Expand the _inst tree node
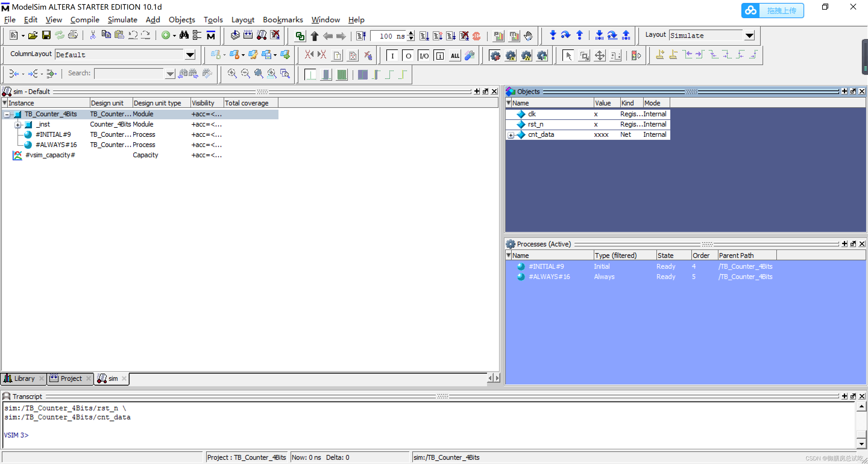Screen dimensions: 868x464 (x=18, y=125)
